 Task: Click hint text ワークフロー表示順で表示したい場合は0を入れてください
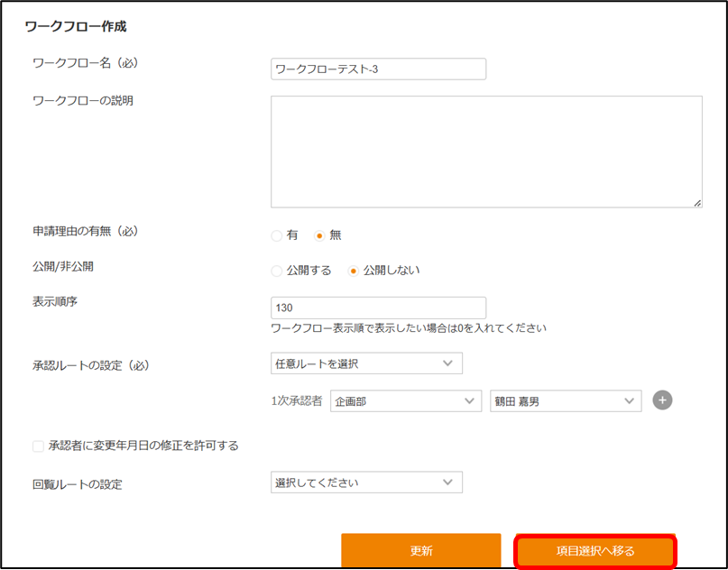click(x=409, y=328)
